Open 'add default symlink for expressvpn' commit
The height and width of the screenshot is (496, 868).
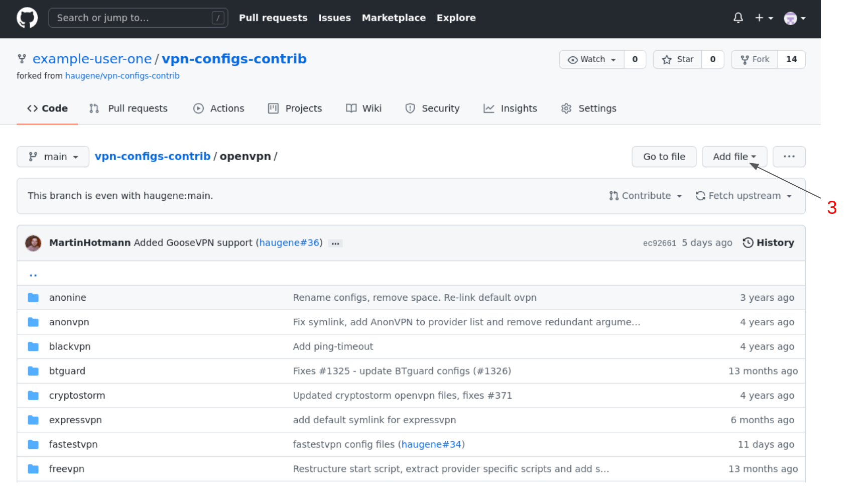[x=375, y=420]
